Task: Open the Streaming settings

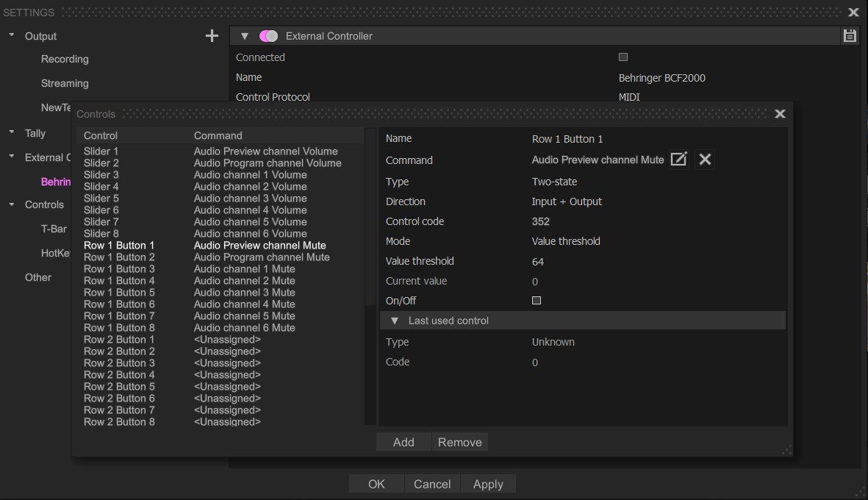Action: pyautogui.click(x=65, y=83)
